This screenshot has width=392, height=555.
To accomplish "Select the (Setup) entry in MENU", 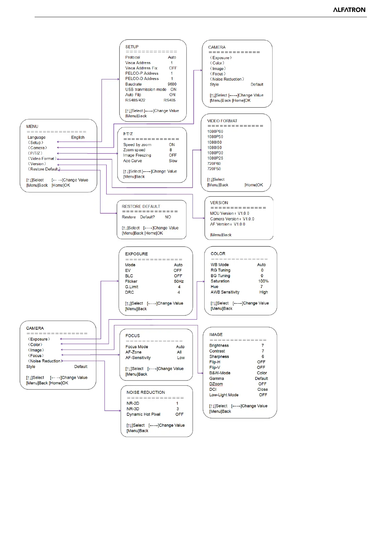I will click(x=36, y=143).
